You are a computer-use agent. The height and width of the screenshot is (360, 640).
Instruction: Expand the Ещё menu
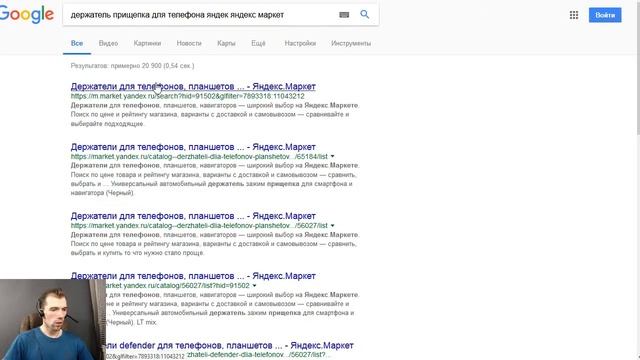pos(258,43)
